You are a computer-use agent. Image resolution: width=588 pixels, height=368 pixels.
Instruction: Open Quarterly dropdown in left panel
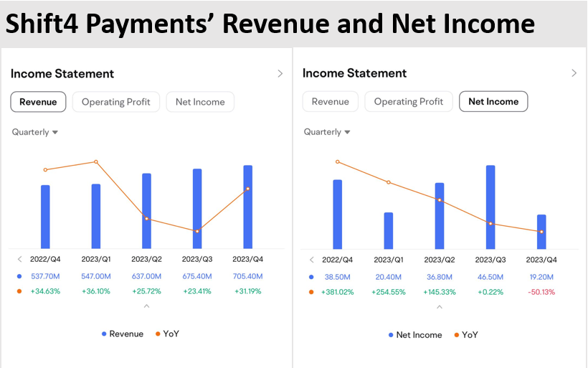(x=35, y=132)
